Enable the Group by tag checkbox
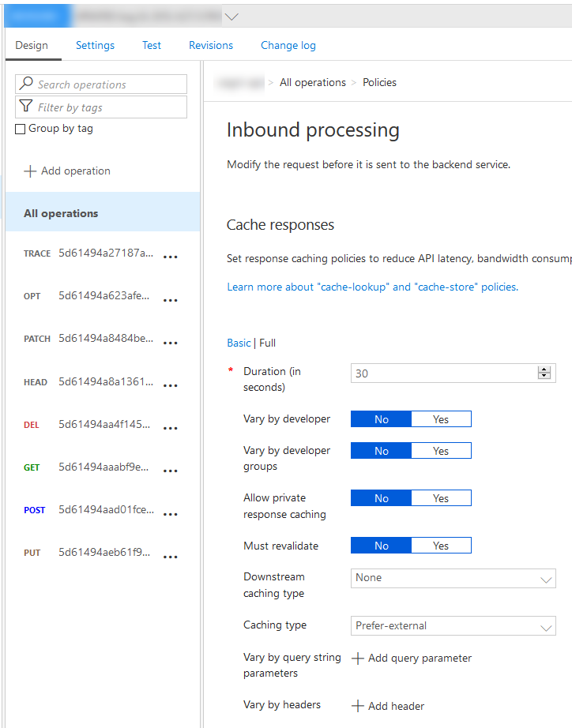The height and width of the screenshot is (728, 572). [21, 129]
